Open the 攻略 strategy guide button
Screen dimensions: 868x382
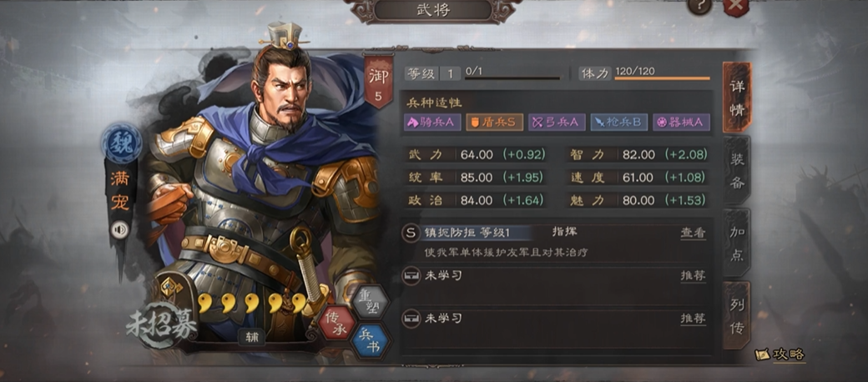[780, 354]
